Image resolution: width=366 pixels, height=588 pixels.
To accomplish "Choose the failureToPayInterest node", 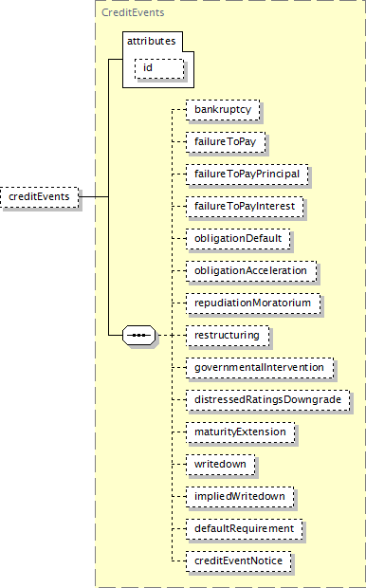I will 245,207.
